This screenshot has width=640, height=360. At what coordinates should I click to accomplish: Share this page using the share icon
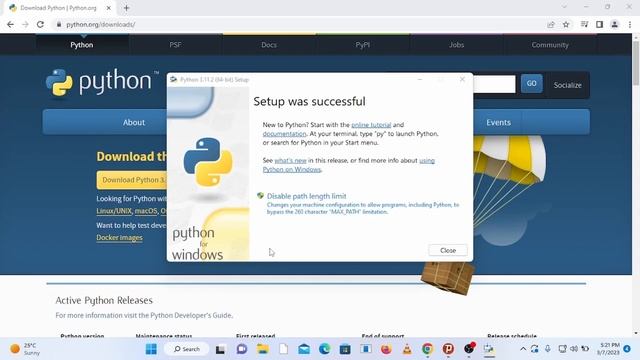pos(551,24)
